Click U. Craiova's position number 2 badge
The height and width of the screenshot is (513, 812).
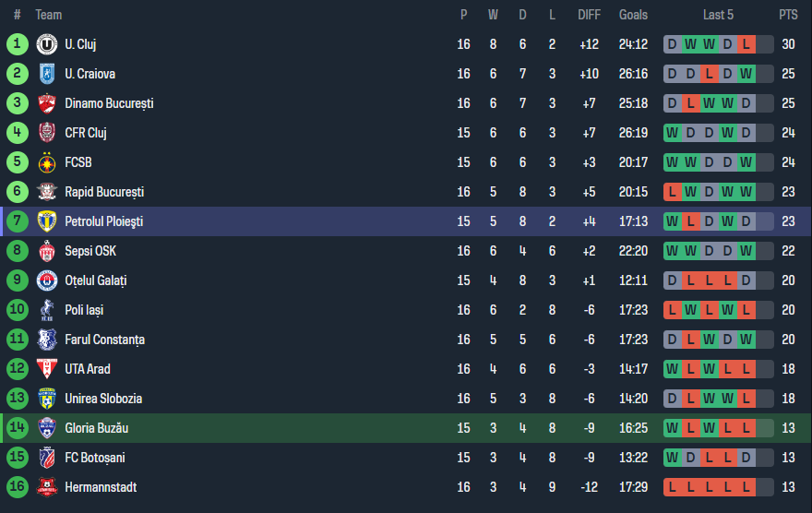[x=17, y=74]
